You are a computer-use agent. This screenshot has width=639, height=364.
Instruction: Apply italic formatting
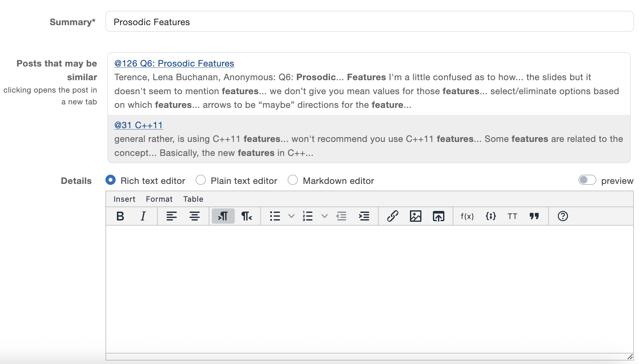tap(143, 216)
